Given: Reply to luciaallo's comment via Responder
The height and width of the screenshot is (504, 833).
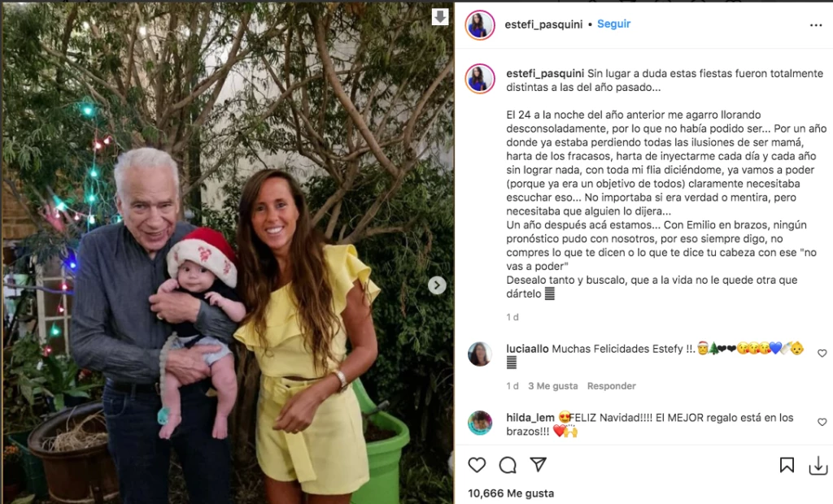Looking at the screenshot, I should point(612,386).
